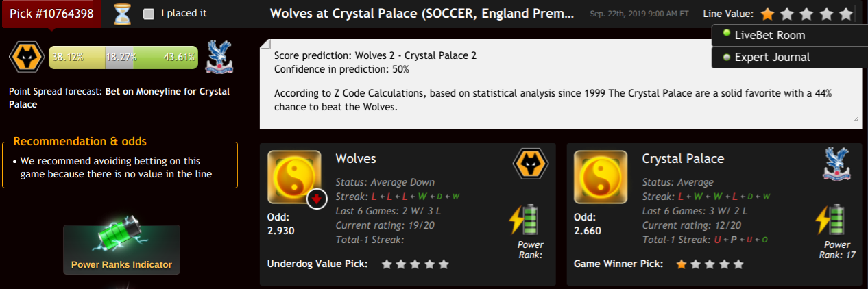Click the Power Ranks Indicator button
Screen dimensions: 868x289
click(121, 249)
